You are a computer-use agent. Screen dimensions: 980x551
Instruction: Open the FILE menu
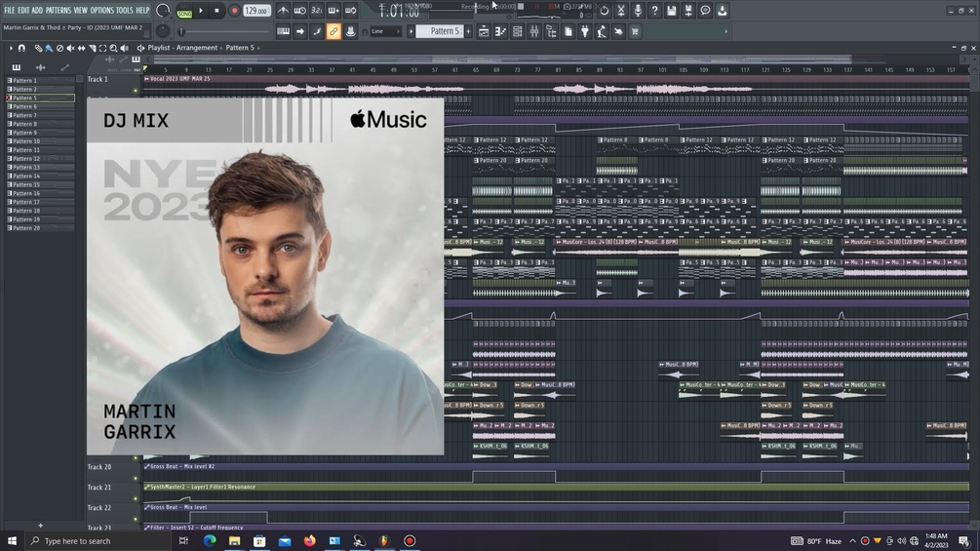coord(10,11)
